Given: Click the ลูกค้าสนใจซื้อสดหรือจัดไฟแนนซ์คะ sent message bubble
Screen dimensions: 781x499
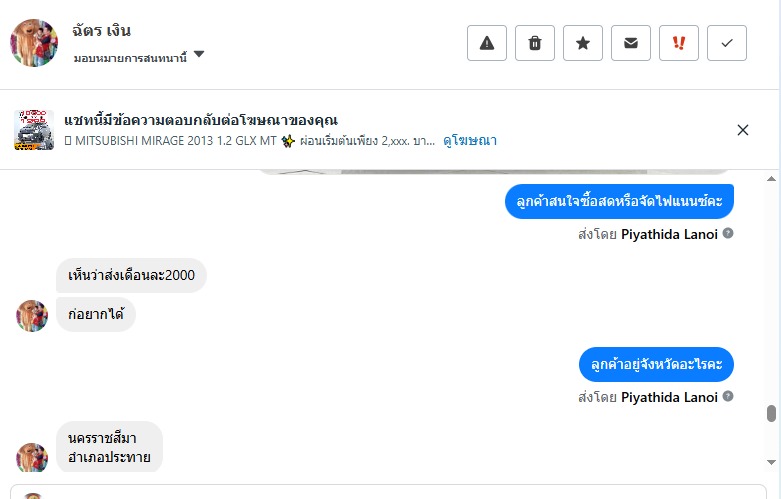Looking at the screenshot, I should [619, 201].
